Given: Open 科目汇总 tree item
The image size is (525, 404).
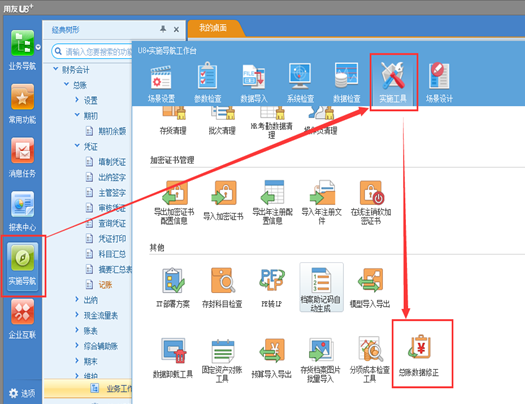Looking at the screenshot, I should click(x=106, y=254).
